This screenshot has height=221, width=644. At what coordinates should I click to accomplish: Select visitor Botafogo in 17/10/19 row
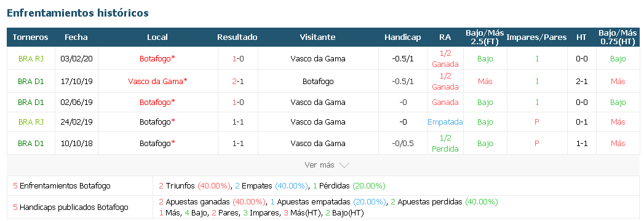pos(318,82)
